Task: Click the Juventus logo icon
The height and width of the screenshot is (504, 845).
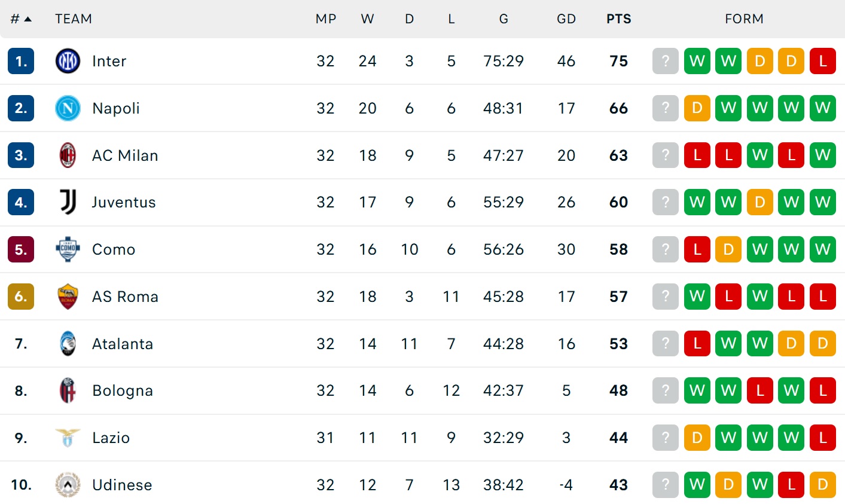Action: pos(68,202)
